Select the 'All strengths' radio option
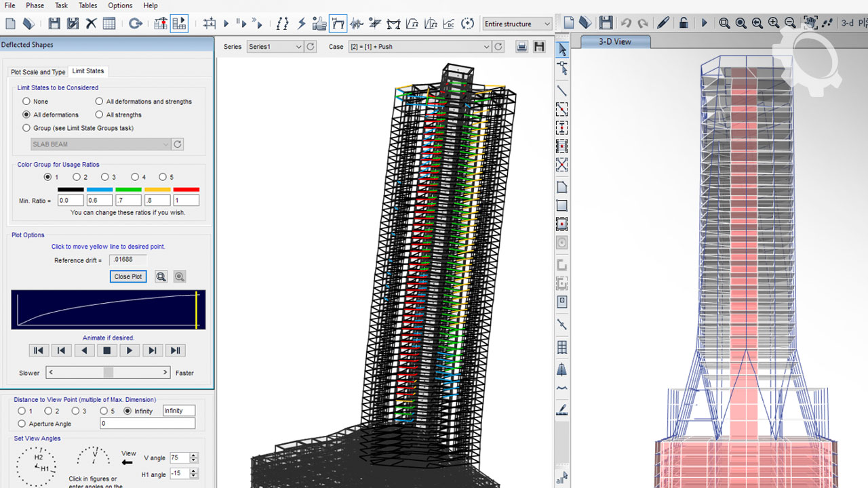 [x=100, y=115]
